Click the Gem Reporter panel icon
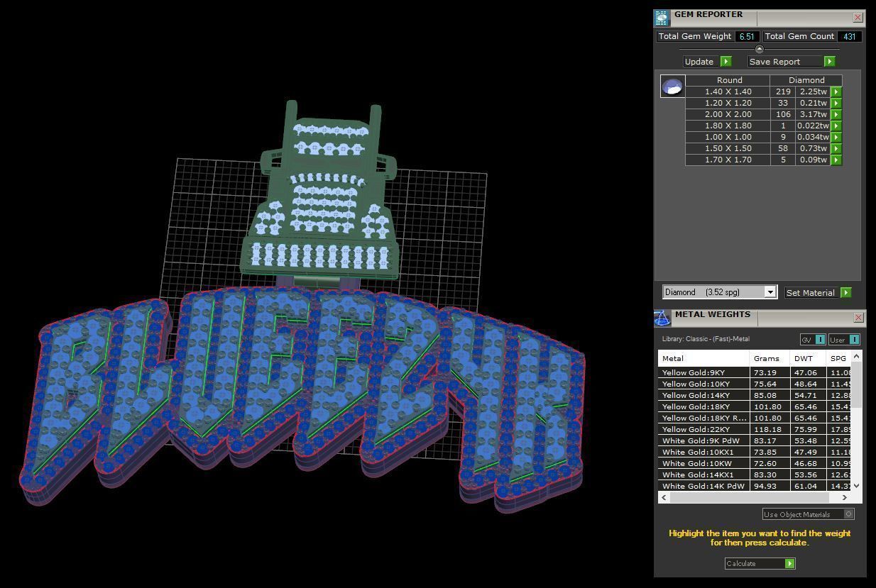The width and height of the screenshot is (876, 588). (662, 18)
